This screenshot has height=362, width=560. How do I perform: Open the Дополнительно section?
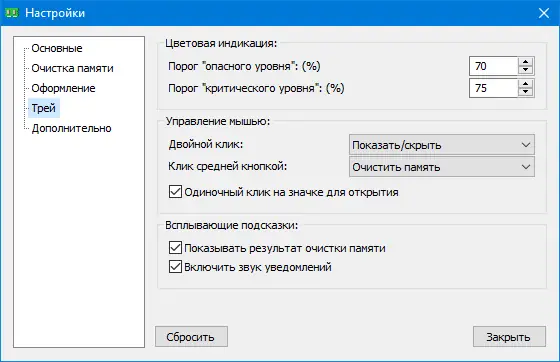[71, 128]
